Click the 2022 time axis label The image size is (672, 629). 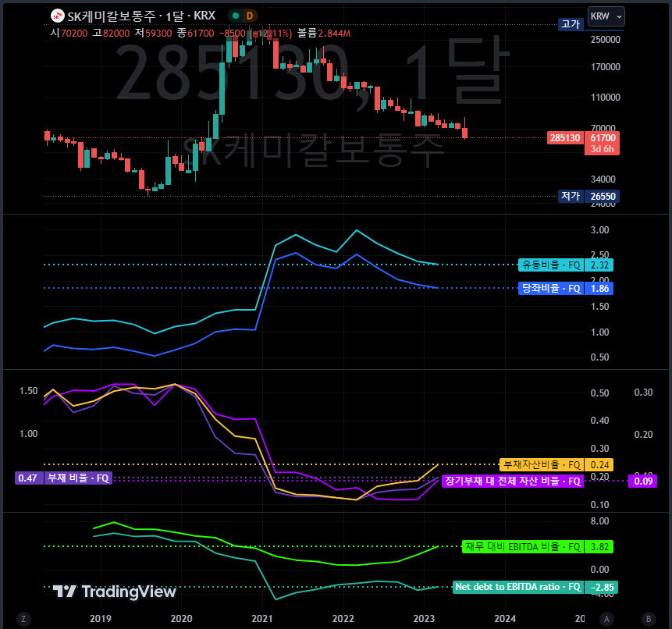[343, 619]
